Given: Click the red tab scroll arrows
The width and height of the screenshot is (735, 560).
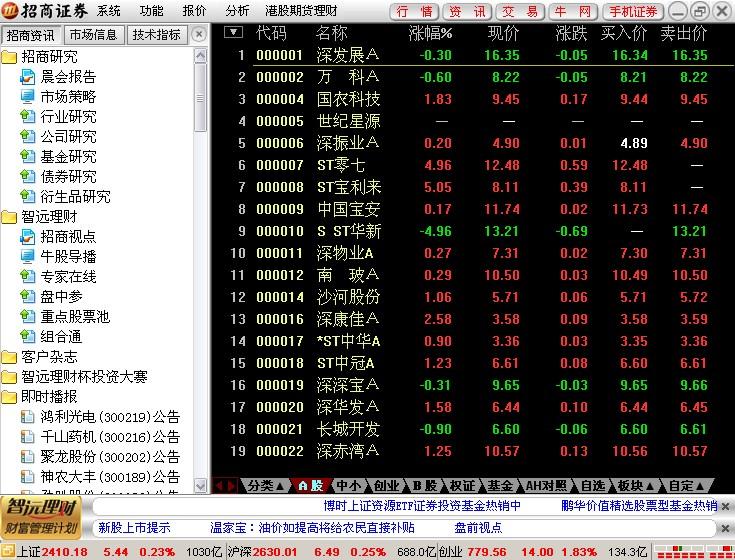Looking at the screenshot, I should click(225, 486).
